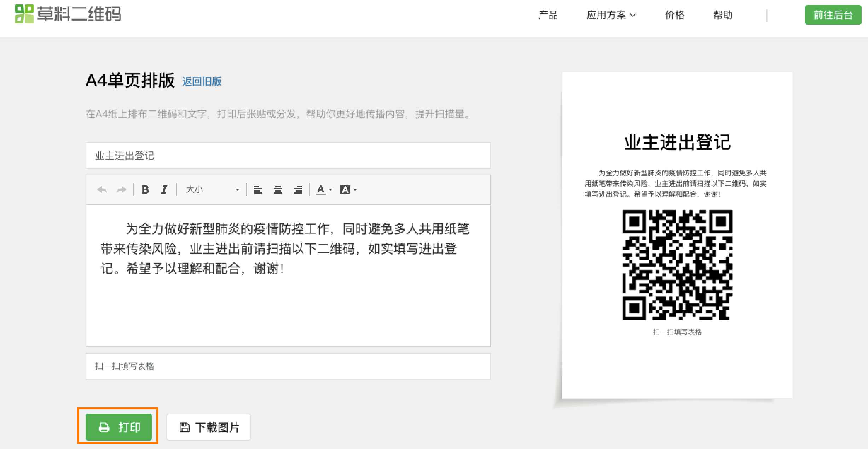Click the 前往后台 button
Image resolution: width=868 pixels, height=449 pixels.
833,15
